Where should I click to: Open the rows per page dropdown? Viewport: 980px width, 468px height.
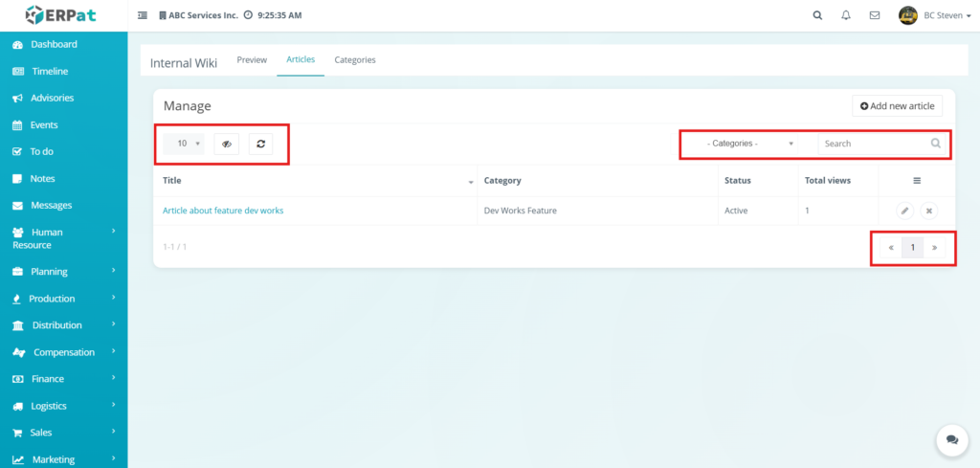[x=184, y=144]
